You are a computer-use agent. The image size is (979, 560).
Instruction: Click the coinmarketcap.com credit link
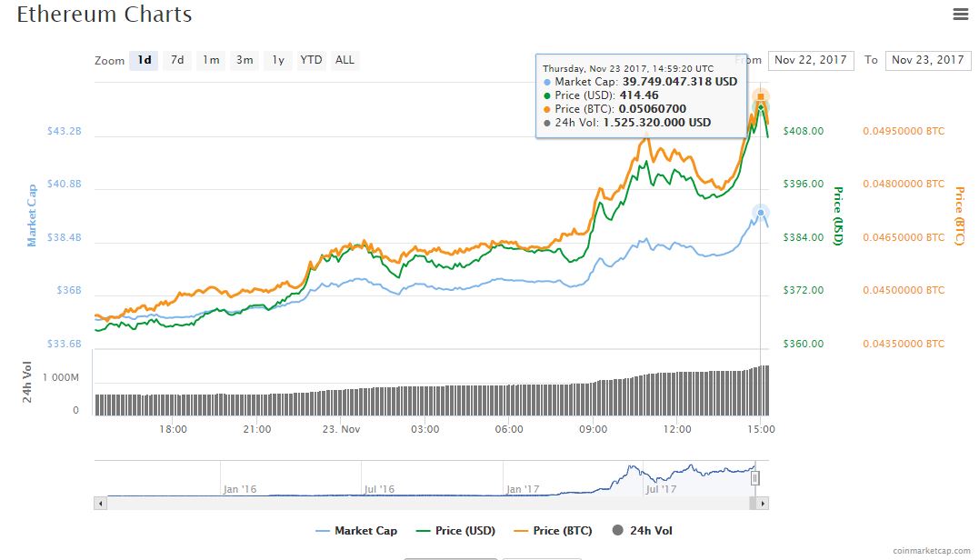point(932,551)
